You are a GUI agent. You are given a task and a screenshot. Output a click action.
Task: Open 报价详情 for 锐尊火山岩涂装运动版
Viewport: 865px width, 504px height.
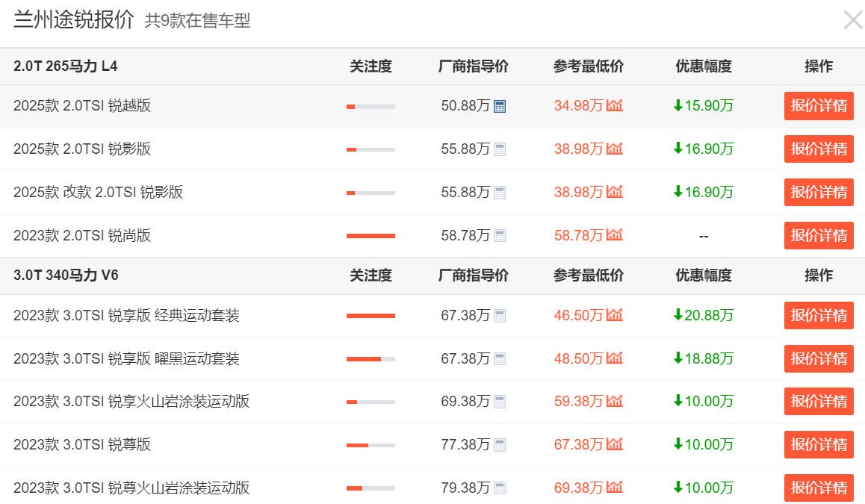click(819, 488)
